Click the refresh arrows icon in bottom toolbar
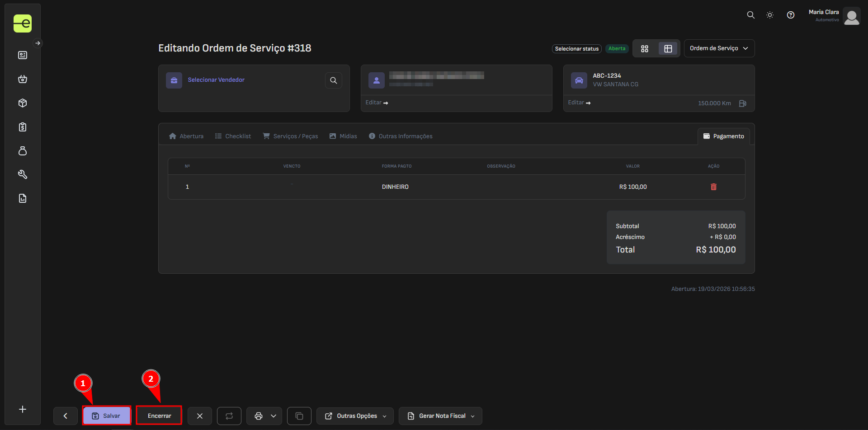 point(229,416)
